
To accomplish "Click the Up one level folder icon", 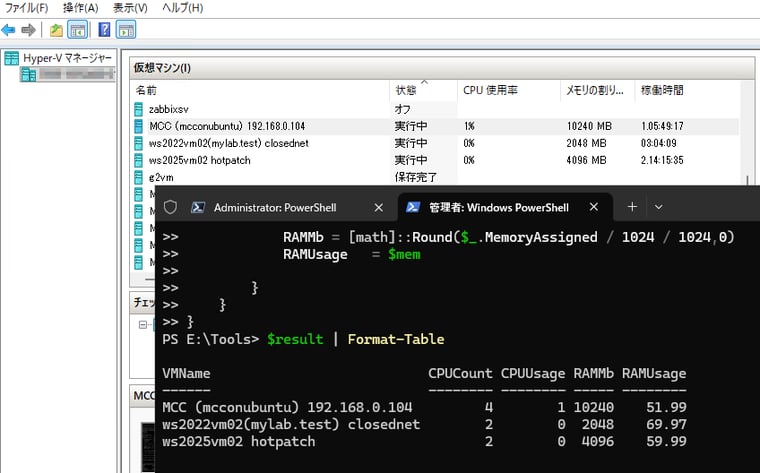I will (x=56, y=30).
